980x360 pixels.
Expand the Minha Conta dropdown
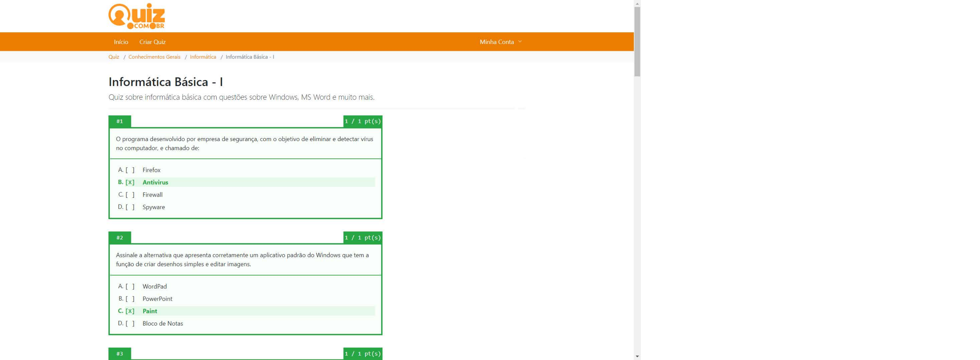[x=501, y=42]
